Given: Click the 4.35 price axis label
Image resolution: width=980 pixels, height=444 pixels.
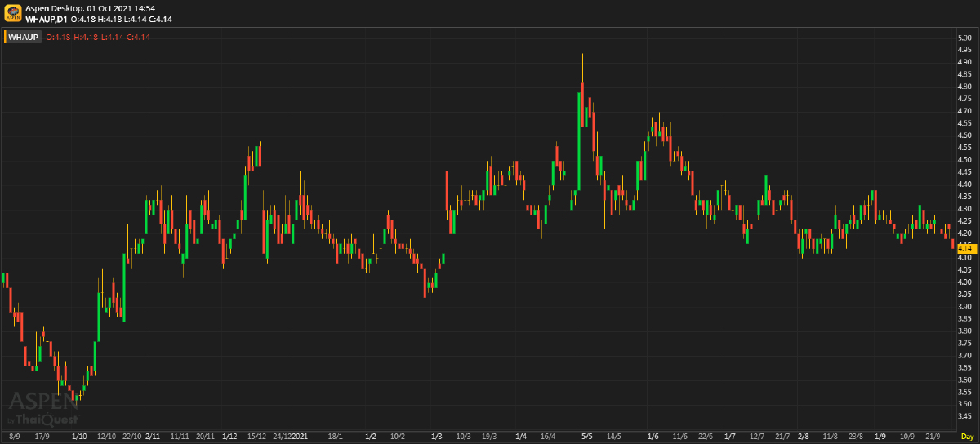Looking at the screenshot, I should click(x=964, y=197).
